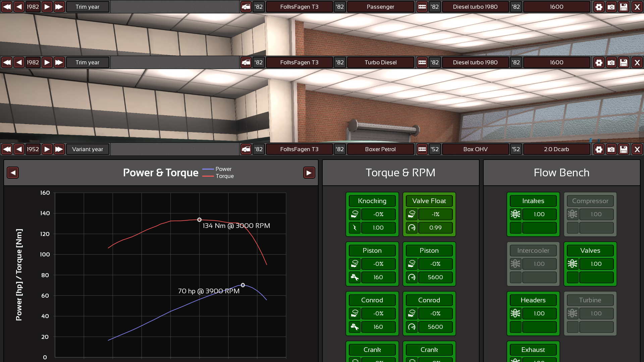Screen dimensions: 644x362
Task: Step back one year in the 1952 bar
Action: click(x=19, y=149)
